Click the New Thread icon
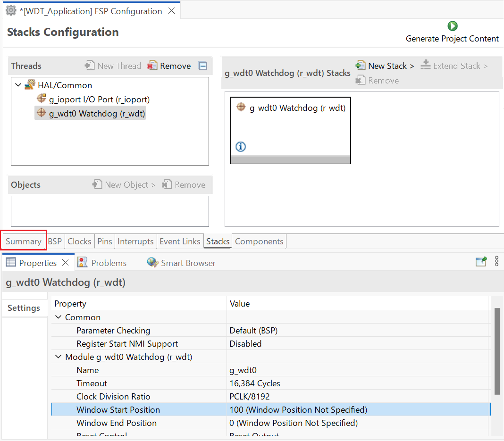Viewport: 504px width, 441px height. (90, 65)
